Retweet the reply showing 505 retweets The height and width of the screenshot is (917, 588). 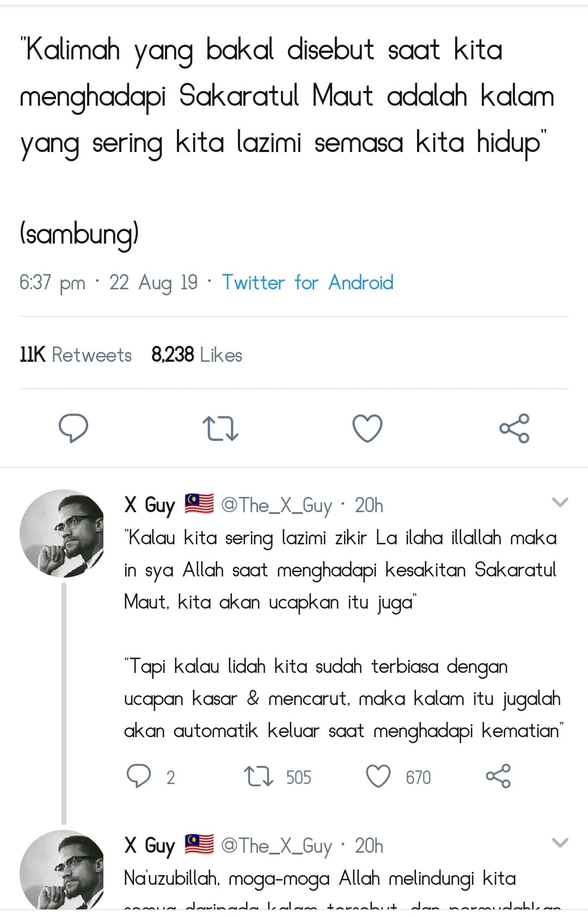click(x=259, y=777)
